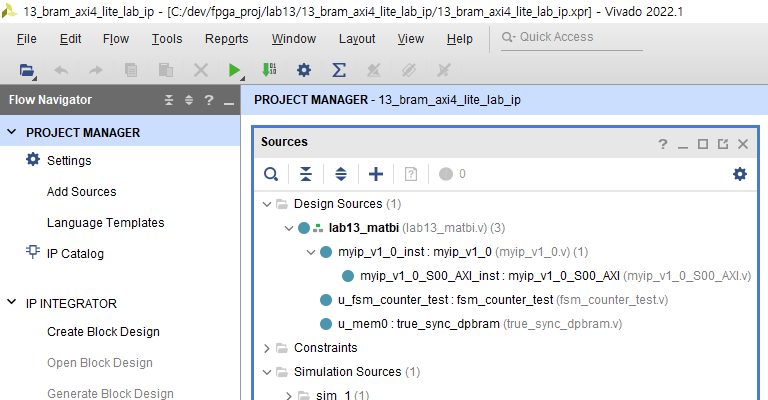The width and height of the screenshot is (768, 400).
Task: Open Flow Navigator help question mark
Action: (209, 100)
